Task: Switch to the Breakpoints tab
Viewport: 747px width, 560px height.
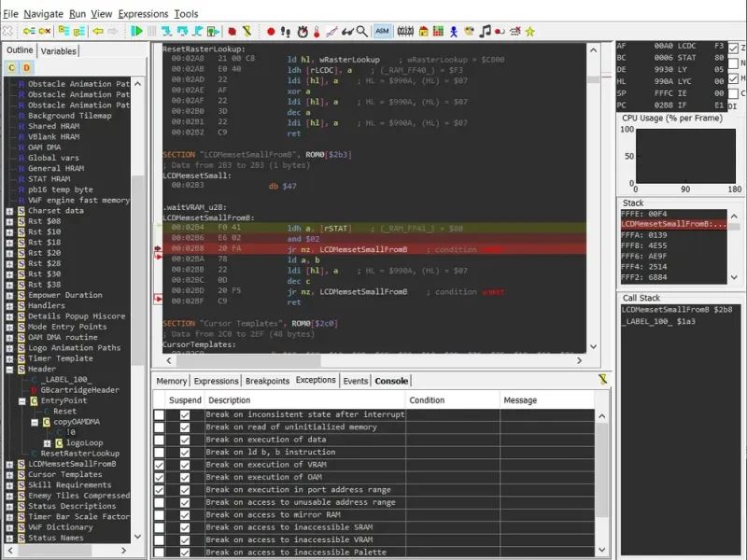Action: pos(266,381)
